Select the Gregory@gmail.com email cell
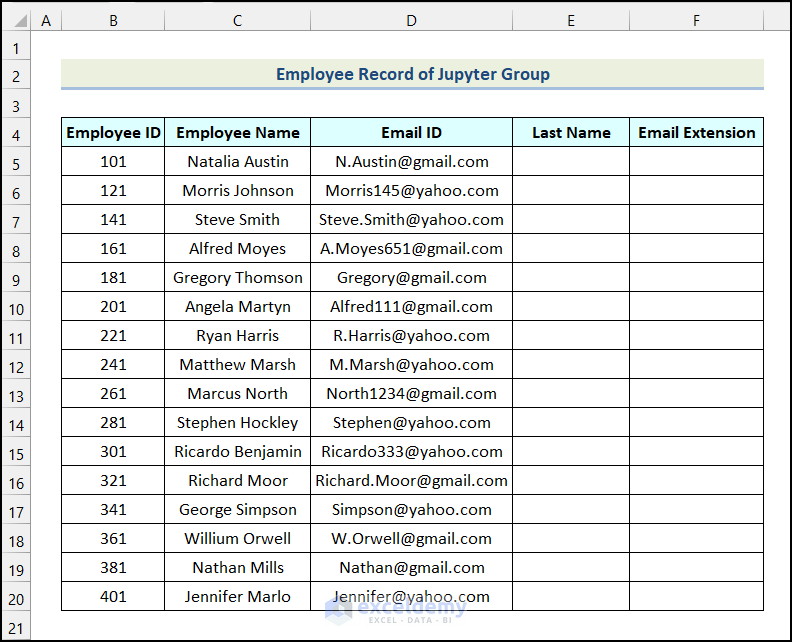The width and height of the screenshot is (792, 642). (412, 277)
